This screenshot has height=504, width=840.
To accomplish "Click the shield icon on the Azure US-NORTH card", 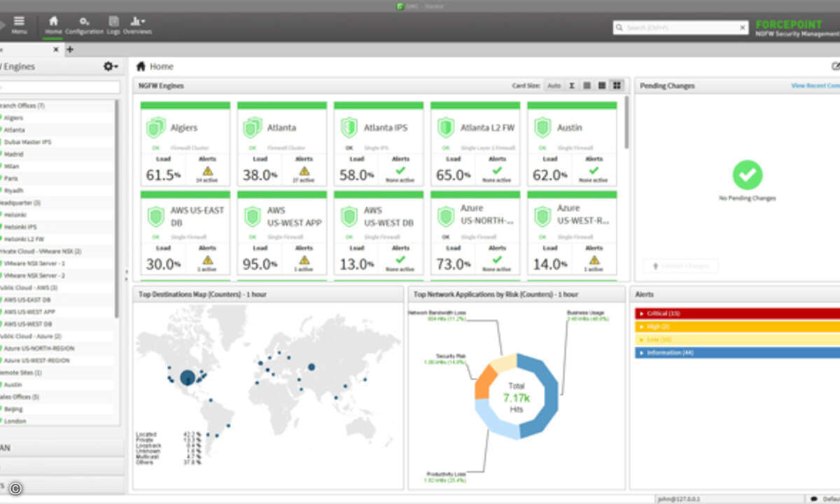I will coord(445,216).
